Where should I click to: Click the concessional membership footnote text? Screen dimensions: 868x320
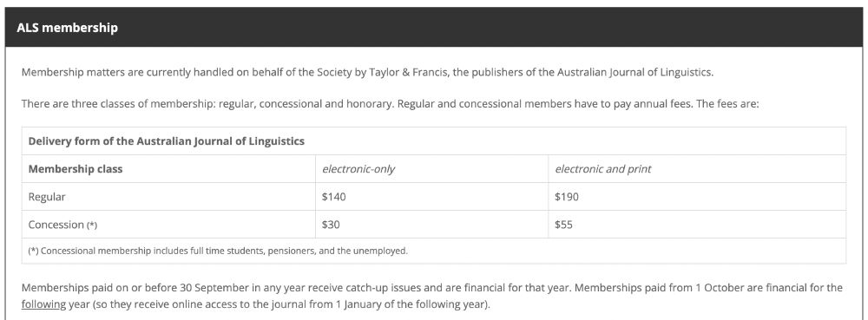218,251
